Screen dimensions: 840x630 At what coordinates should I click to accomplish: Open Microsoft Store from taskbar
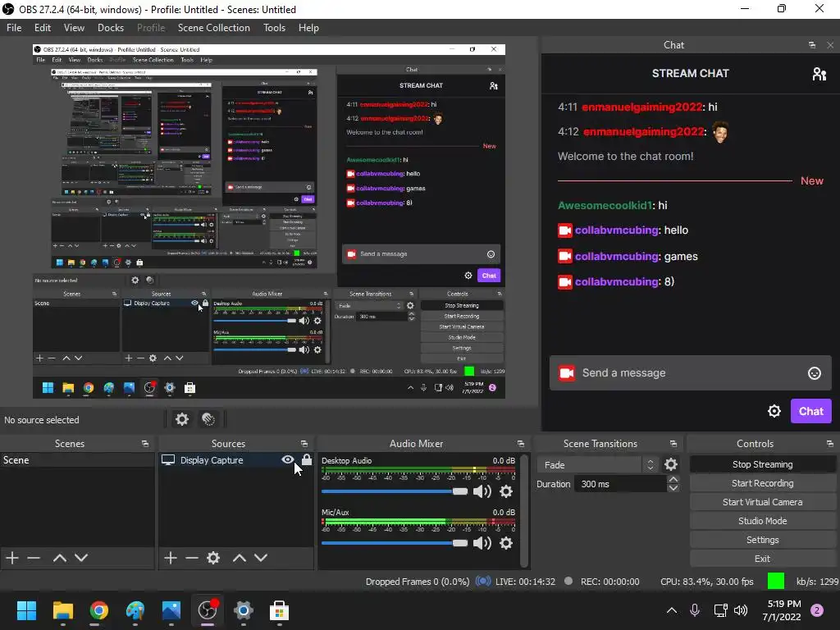click(279, 610)
